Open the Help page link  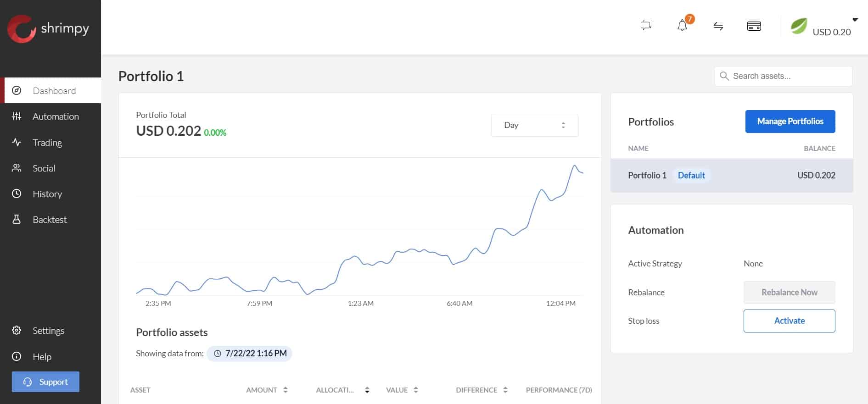50,357
